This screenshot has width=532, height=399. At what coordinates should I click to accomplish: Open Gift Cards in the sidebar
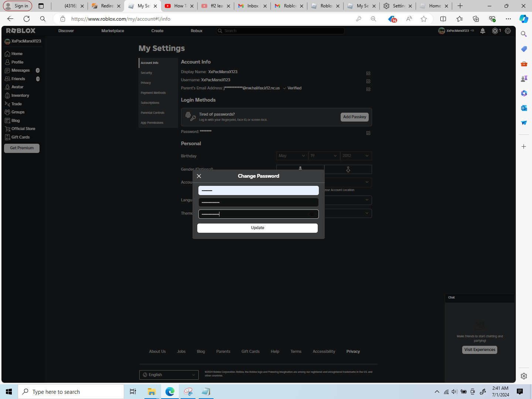17,137
